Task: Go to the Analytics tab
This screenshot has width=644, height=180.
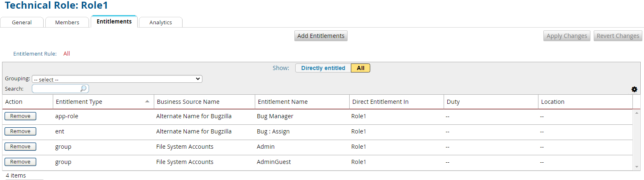Action: pyautogui.click(x=160, y=22)
